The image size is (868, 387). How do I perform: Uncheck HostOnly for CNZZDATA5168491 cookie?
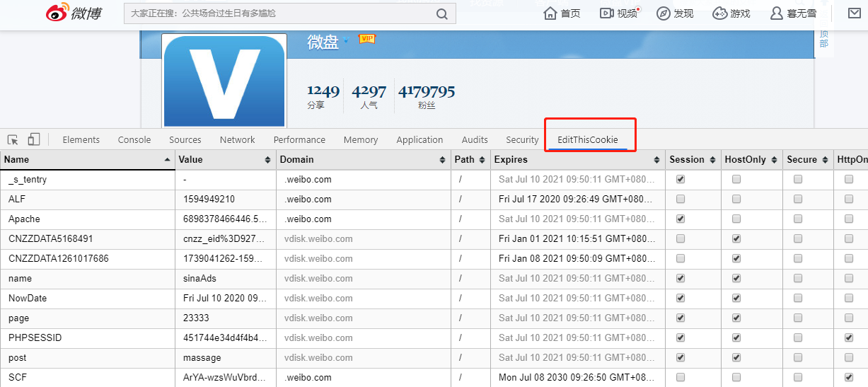point(736,239)
